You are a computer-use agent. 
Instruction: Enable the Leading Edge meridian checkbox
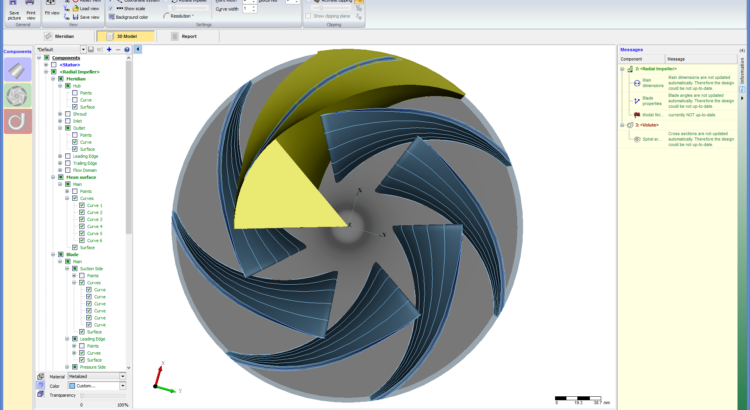(x=67, y=156)
